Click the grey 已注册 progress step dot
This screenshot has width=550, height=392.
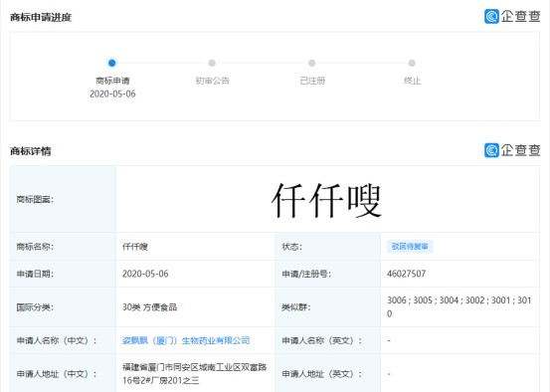pyautogui.click(x=312, y=63)
